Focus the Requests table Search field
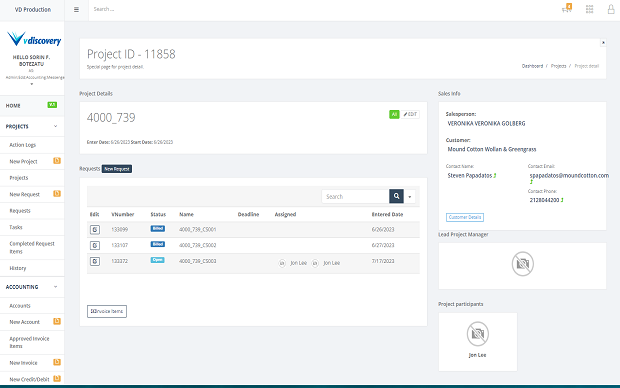620x388 pixels. click(x=355, y=197)
